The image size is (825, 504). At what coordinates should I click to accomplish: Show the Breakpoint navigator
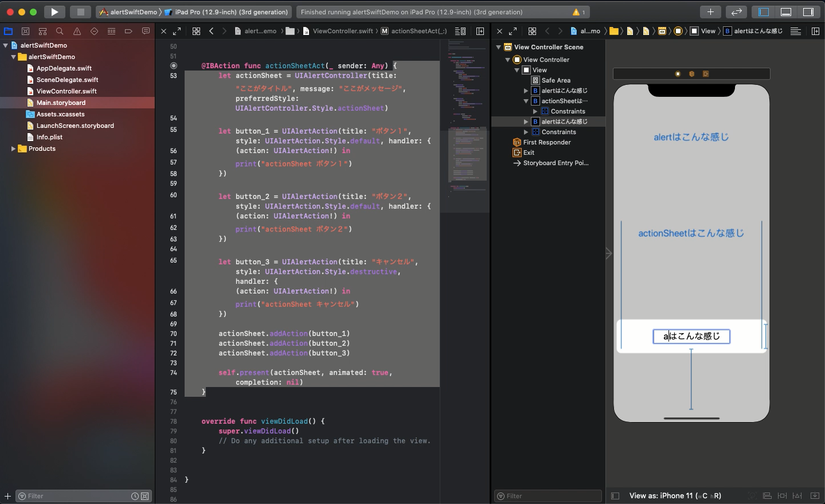pyautogui.click(x=128, y=31)
